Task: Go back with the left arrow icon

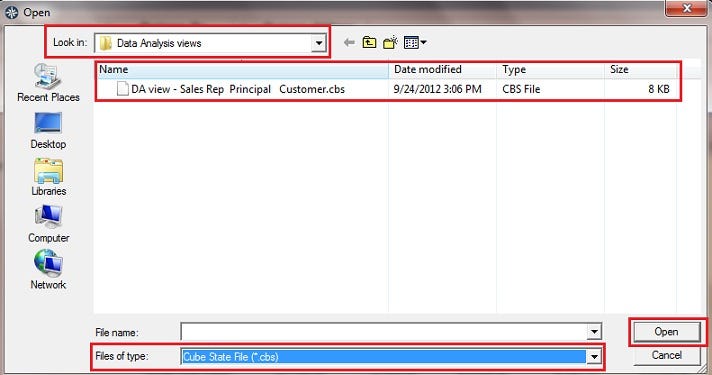Action: tap(349, 43)
